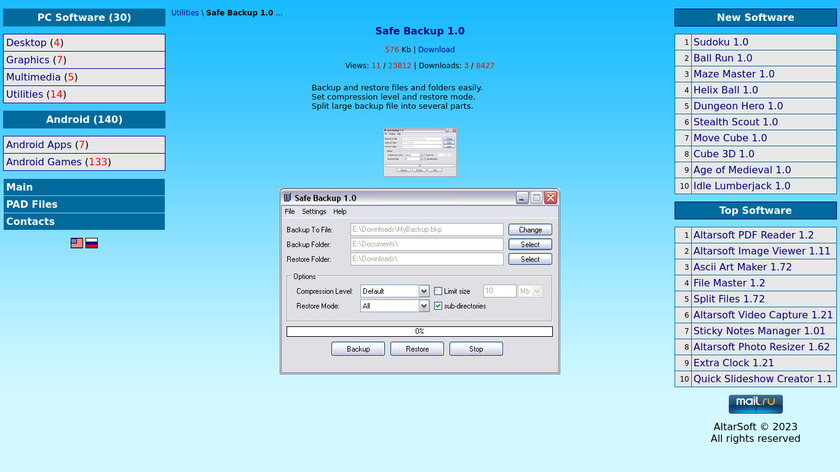Open the Settings menu
840x472 pixels.
click(314, 212)
